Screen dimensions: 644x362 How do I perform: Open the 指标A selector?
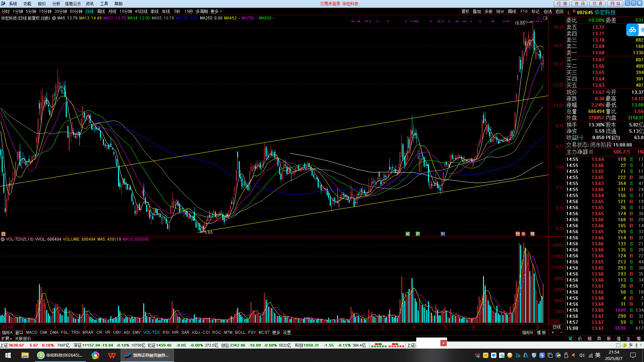pyautogui.click(x=7, y=333)
